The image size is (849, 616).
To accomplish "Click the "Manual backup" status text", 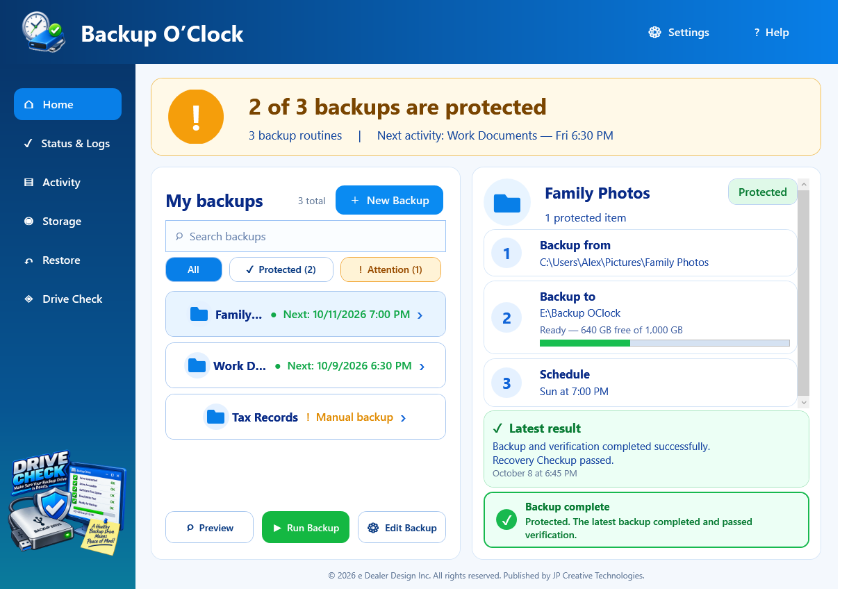I will point(354,417).
